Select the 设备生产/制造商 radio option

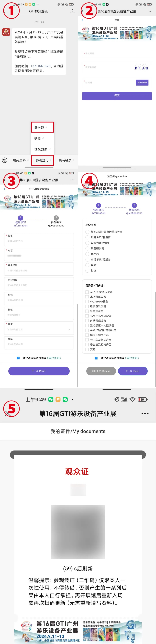(87, 237)
